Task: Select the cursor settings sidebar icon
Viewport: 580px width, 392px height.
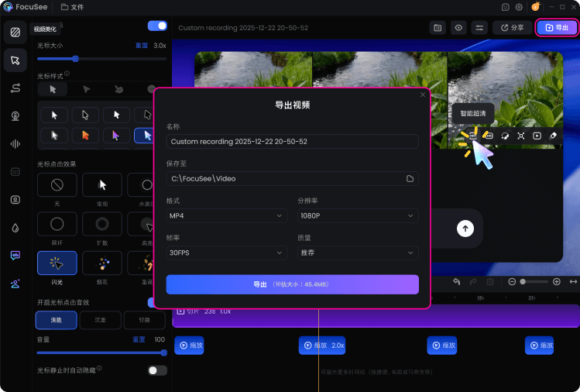Action: 15,60
